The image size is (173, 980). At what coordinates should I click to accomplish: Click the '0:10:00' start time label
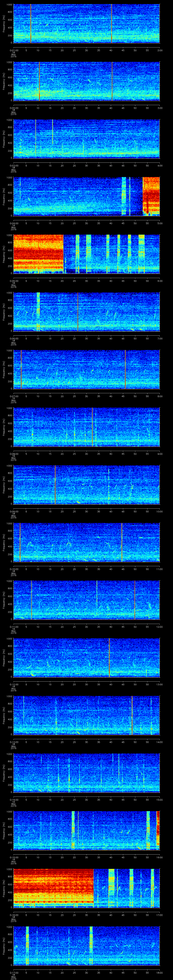pyautogui.click(x=14, y=569)
